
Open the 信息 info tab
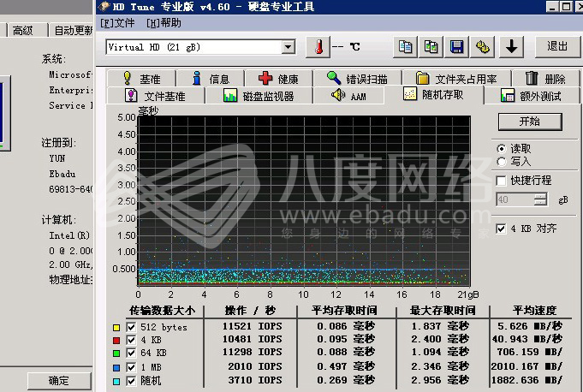[211, 79]
